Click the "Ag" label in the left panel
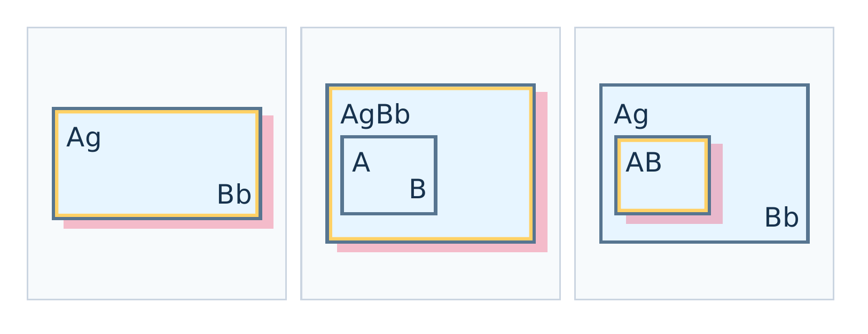Image resolution: width=868 pixels, height=334 pixels. tap(84, 138)
